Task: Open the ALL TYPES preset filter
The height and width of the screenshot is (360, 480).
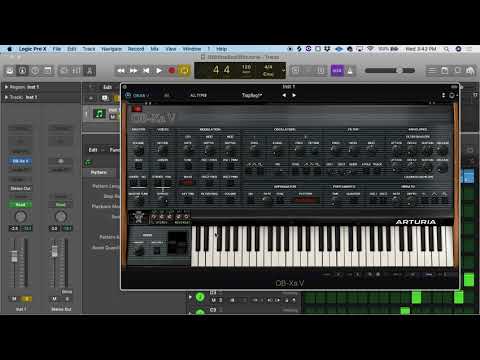Action: pyautogui.click(x=198, y=95)
